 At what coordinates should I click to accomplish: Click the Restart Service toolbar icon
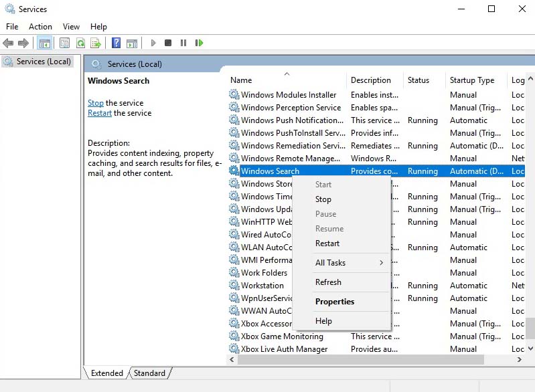point(199,43)
